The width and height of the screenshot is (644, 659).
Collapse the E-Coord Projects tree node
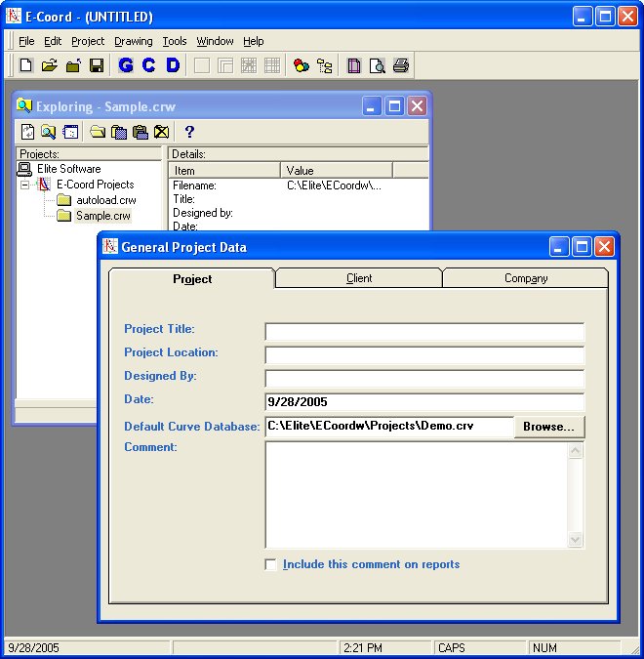tap(25, 185)
